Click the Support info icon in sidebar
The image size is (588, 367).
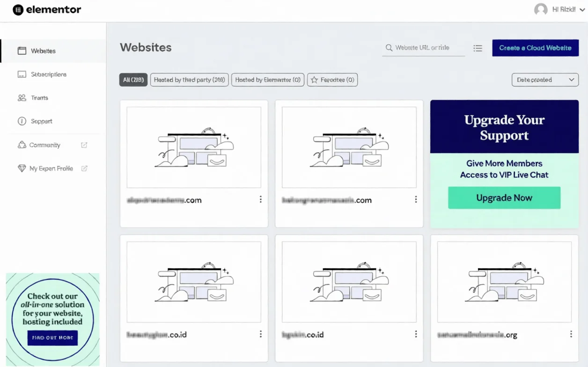click(22, 121)
